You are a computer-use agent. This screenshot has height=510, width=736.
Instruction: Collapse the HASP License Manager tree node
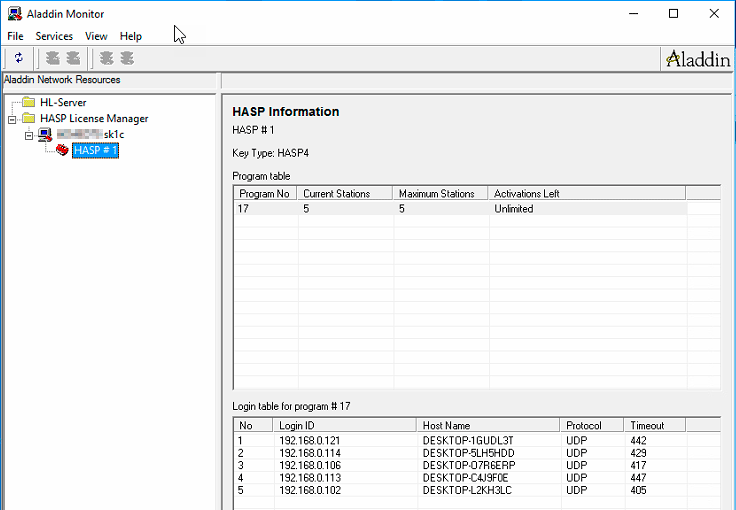click(x=12, y=118)
